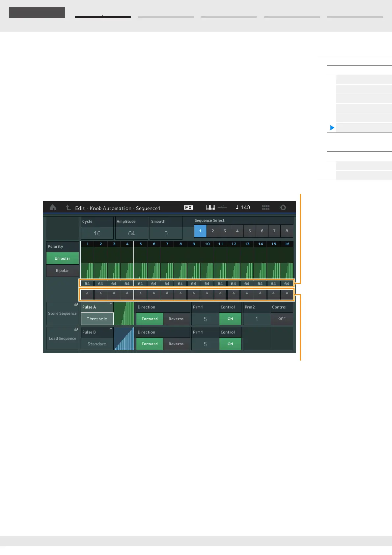Viewport: 392px width, 555px height.
Task: Select Sequence 2
Action: tap(213, 231)
